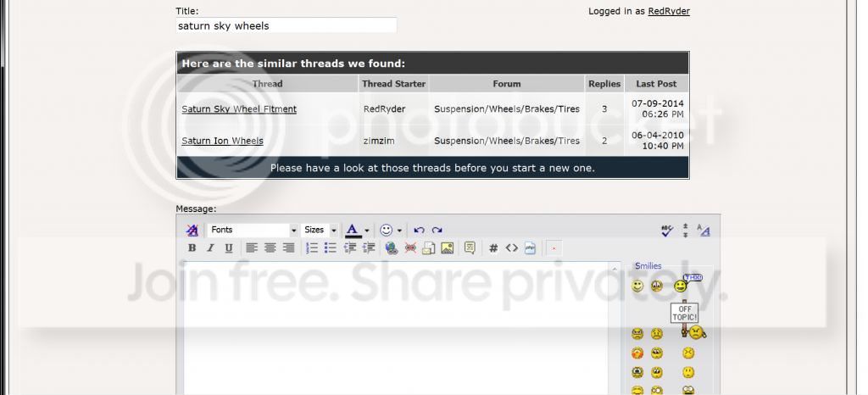Open the Saturn Sky Wheel Fitment thread
Image resolution: width=868 pixels, height=395 pixels.
[x=239, y=109]
